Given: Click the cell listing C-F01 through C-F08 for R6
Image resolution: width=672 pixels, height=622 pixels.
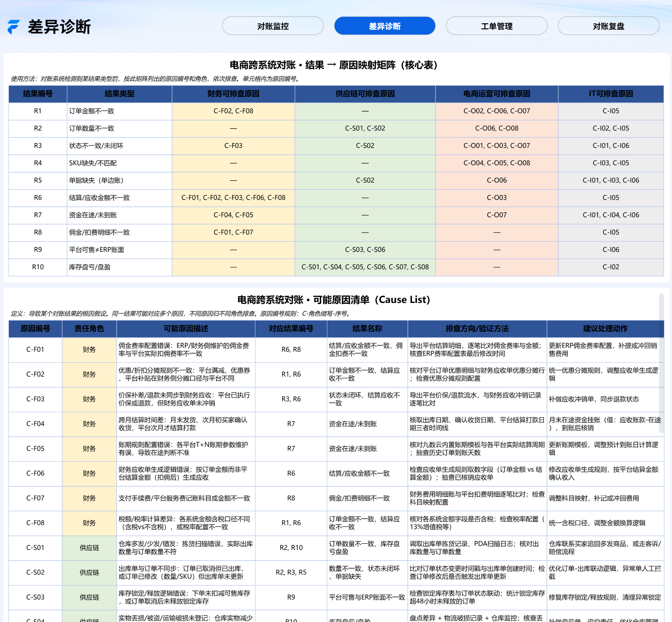Looking at the screenshot, I should coord(233,198).
